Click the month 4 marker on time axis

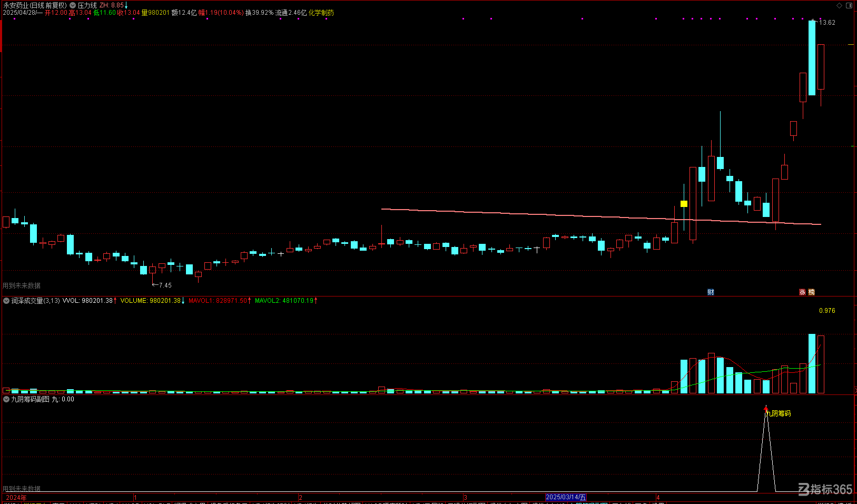tap(658, 498)
